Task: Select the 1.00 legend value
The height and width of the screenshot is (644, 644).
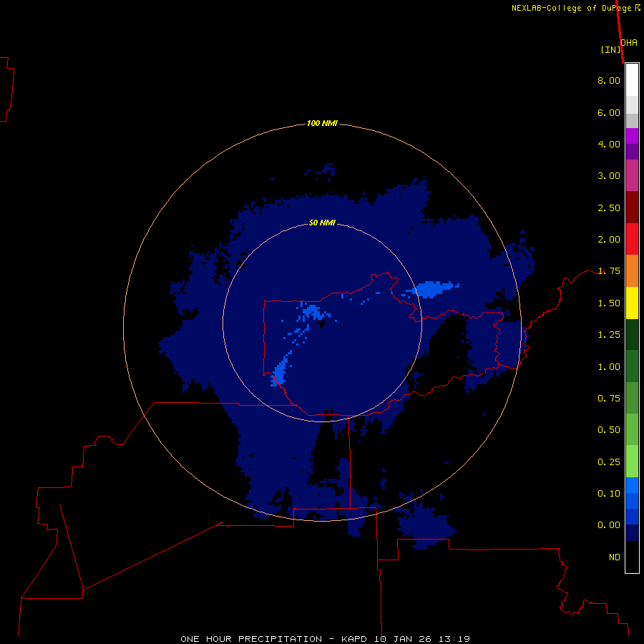Action: pos(609,367)
